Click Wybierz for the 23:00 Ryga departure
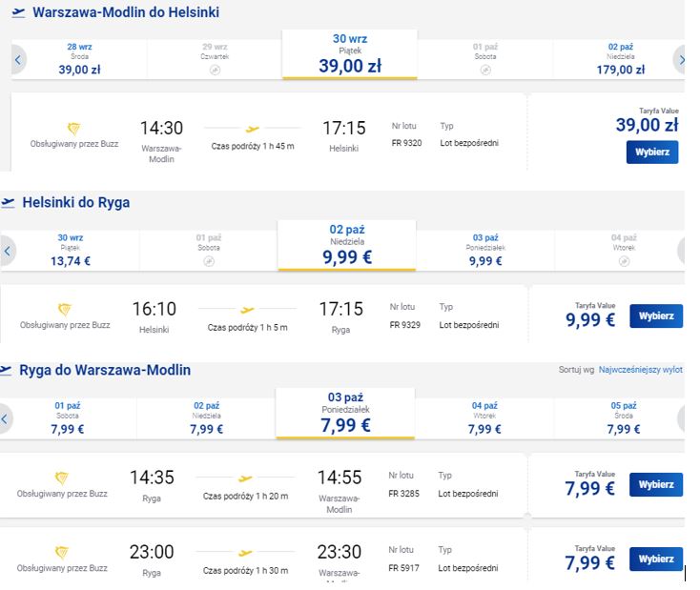This screenshot has height=590, width=700. (656, 559)
